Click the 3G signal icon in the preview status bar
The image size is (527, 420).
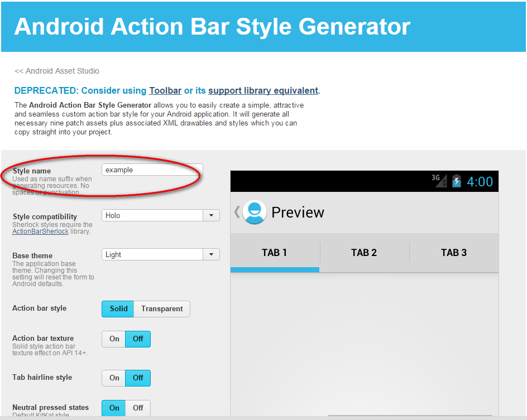(439, 181)
